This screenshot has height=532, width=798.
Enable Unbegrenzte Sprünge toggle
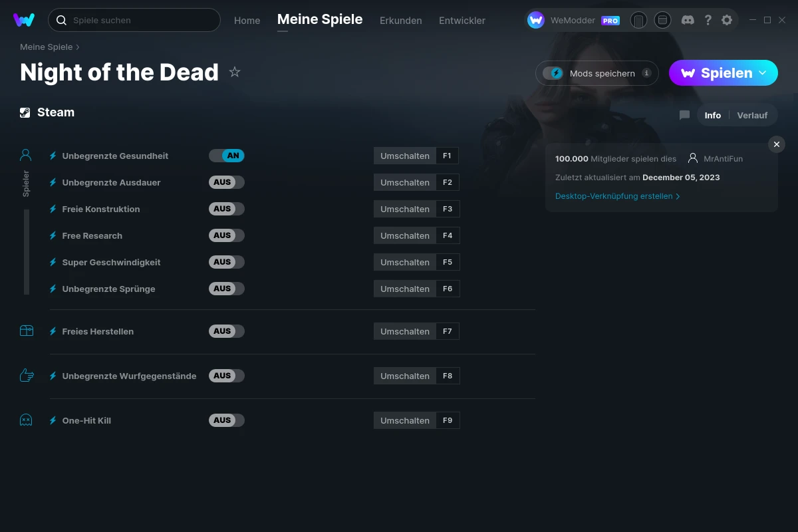pyautogui.click(x=227, y=289)
